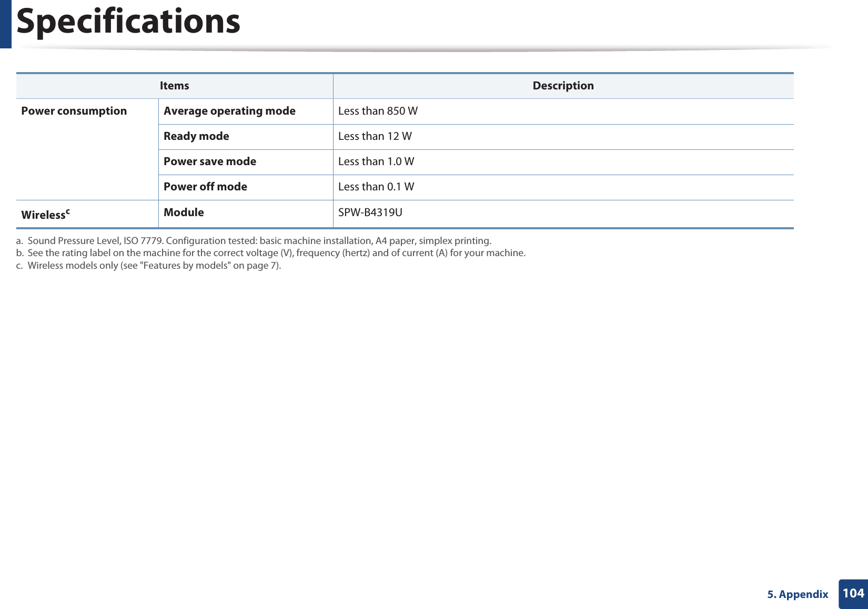Click the 'Less than 0.1 W' value
The image size is (868, 609).
coord(376,187)
